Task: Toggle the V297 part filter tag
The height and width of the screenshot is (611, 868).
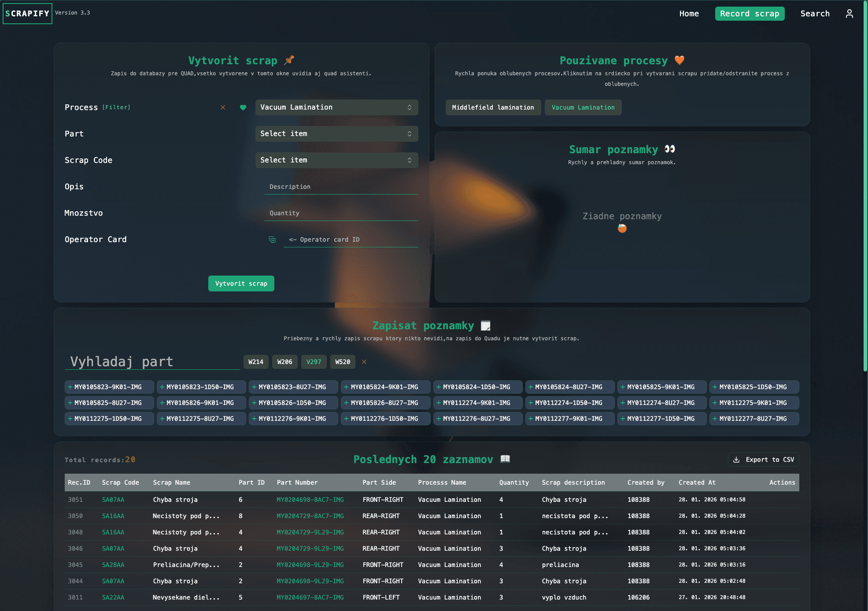Action: [314, 362]
